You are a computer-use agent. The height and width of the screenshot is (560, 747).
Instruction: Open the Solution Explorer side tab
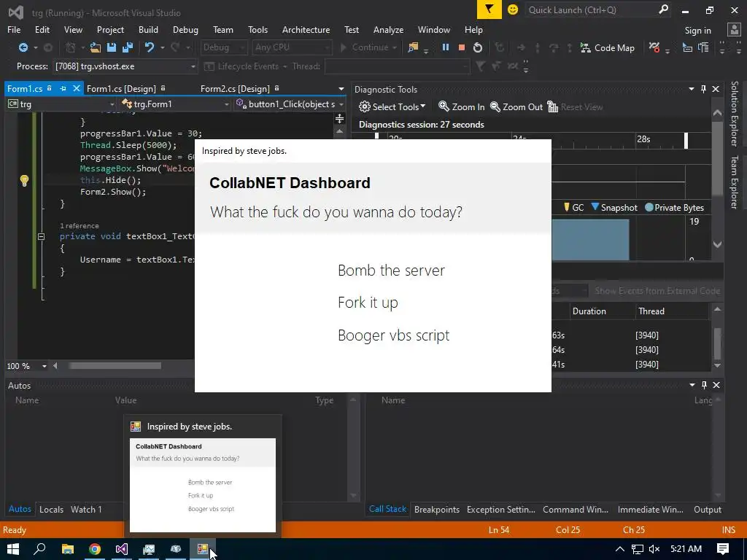(734, 114)
